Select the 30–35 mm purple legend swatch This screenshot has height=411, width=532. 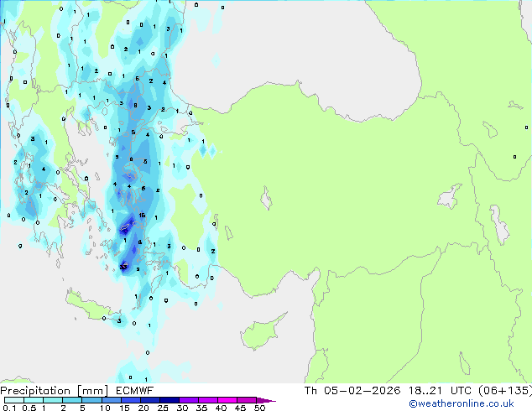tap(189, 400)
